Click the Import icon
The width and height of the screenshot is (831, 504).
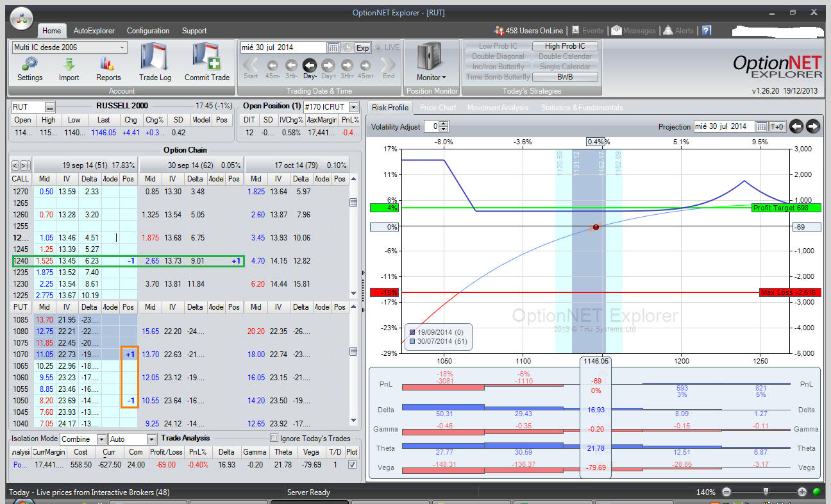pos(69,64)
